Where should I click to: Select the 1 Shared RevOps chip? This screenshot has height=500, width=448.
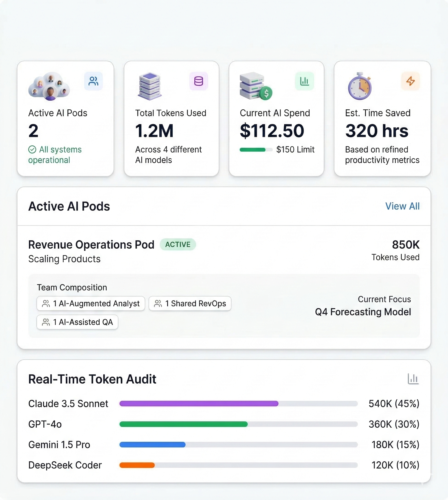coord(190,303)
